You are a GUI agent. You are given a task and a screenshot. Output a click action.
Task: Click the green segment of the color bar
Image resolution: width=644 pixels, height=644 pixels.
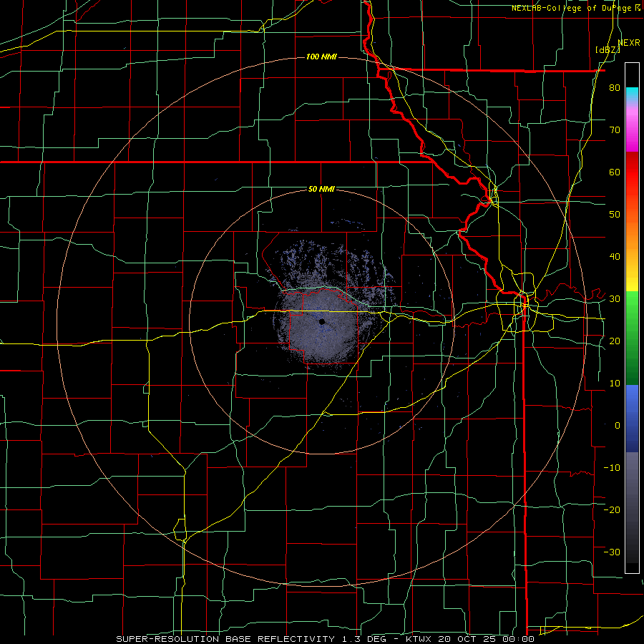[632, 338]
